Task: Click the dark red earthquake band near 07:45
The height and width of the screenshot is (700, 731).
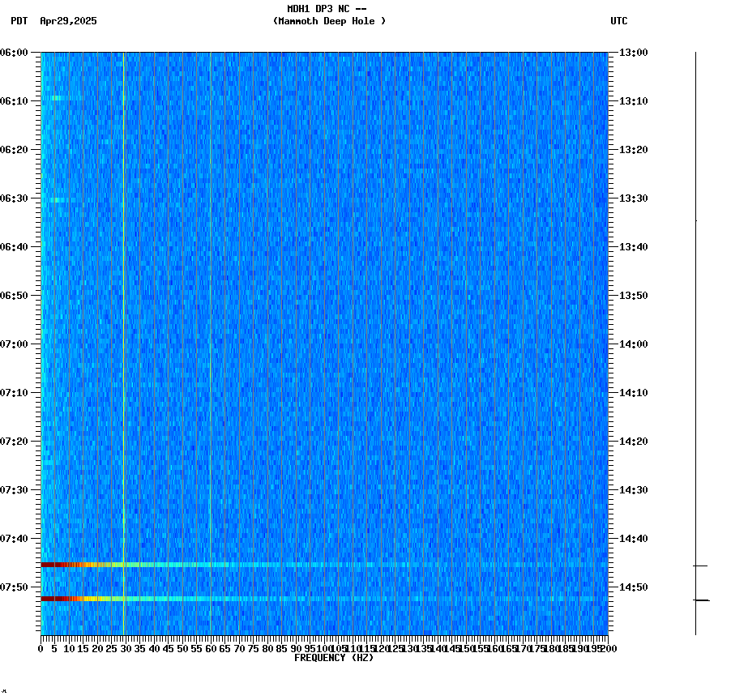Action: (x=57, y=563)
